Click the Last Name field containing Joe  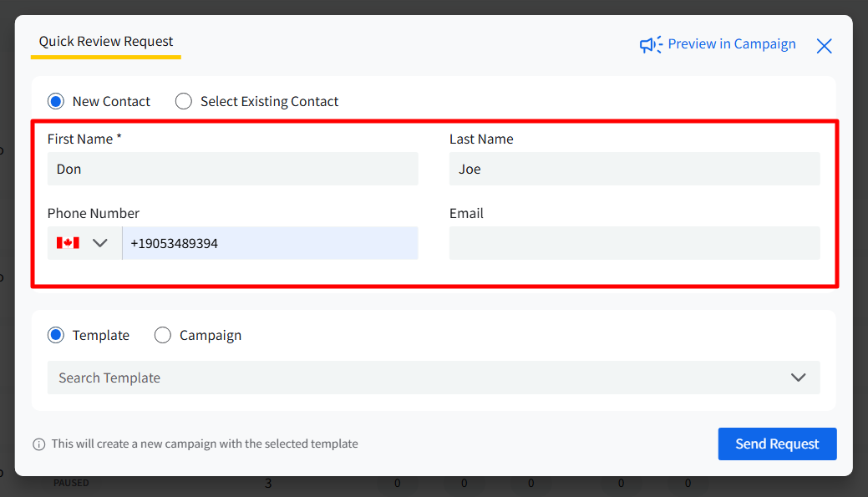click(634, 169)
